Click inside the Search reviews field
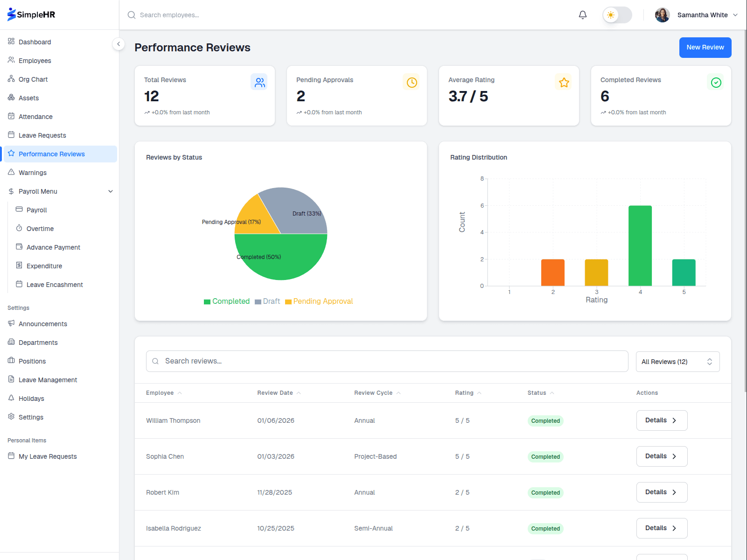Image resolution: width=747 pixels, height=560 pixels. pos(386,361)
